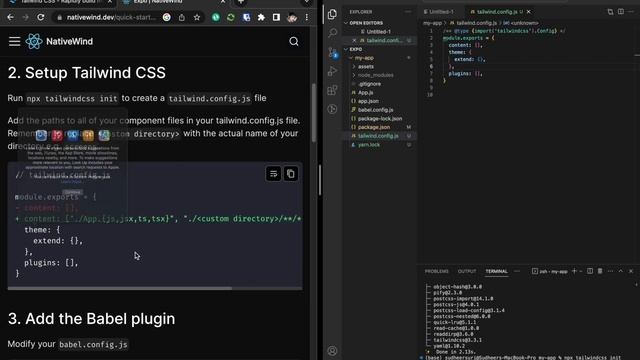The height and width of the screenshot is (360, 640).
Task: Click the code block horizontal scrollbar
Action: click(120, 288)
